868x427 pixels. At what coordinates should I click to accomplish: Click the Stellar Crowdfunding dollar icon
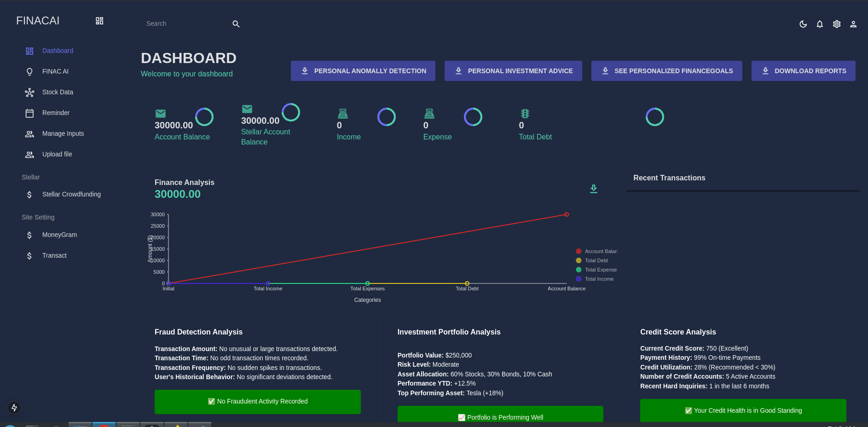click(29, 194)
